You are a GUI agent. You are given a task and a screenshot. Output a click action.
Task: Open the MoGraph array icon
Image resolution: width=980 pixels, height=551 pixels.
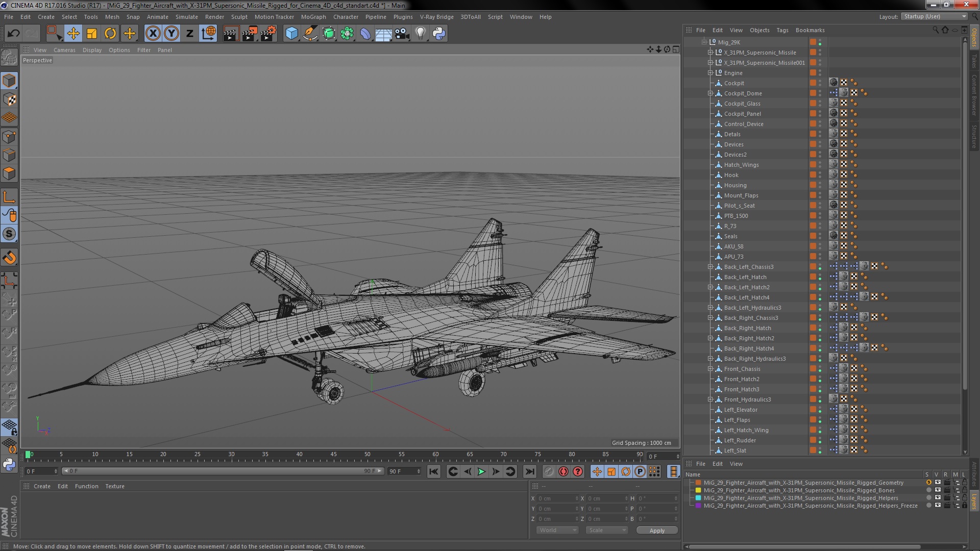pyautogui.click(x=347, y=34)
